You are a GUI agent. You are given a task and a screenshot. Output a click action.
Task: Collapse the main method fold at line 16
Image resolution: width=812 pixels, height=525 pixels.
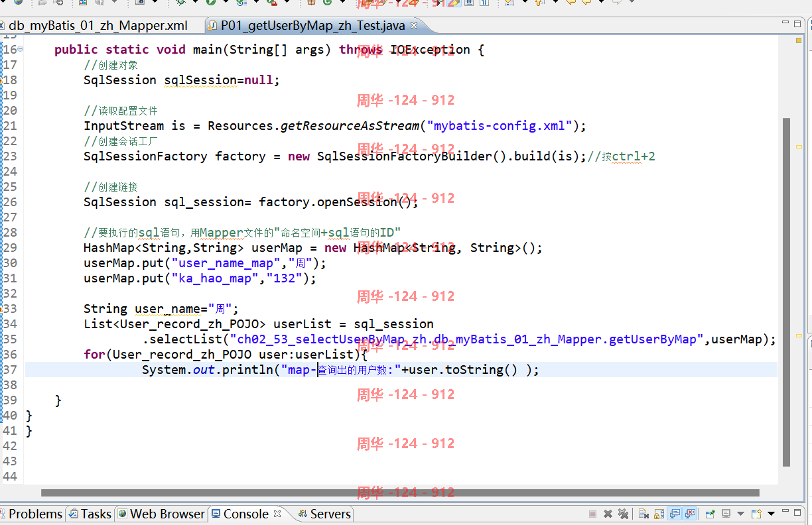point(20,49)
